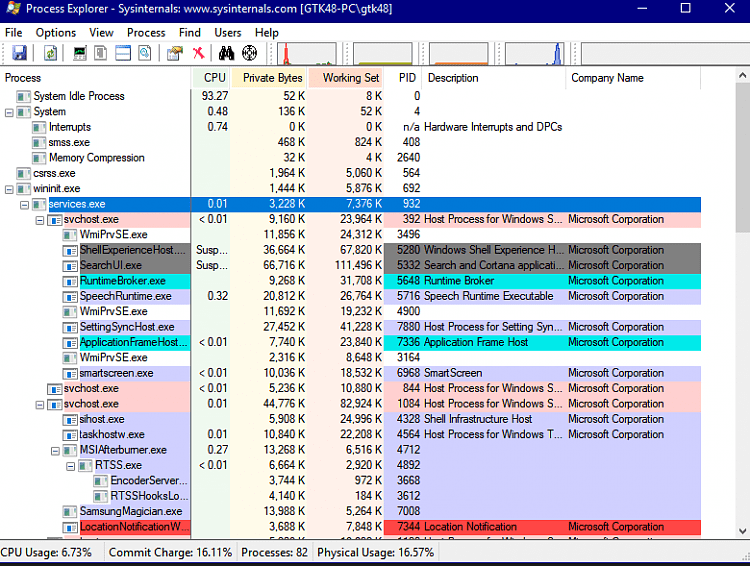The width and height of the screenshot is (750, 566).
Task: Open the binoculars Find Handle or DLL icon
Action: click(226, 53)
